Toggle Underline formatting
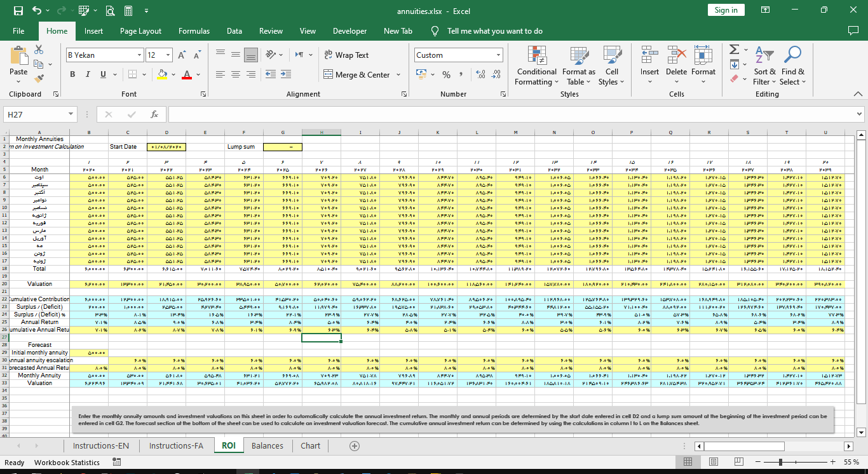 104,74
